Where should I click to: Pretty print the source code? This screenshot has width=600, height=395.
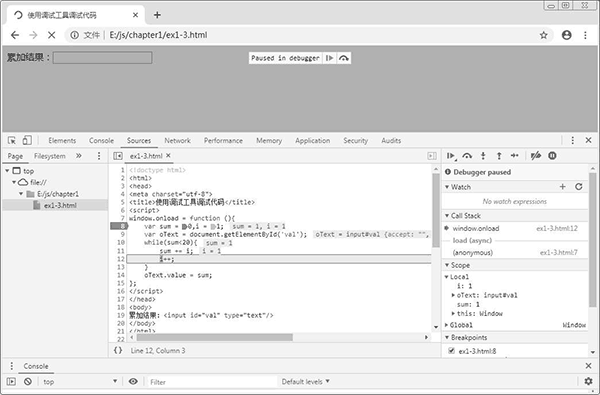(x=118, y=350)
